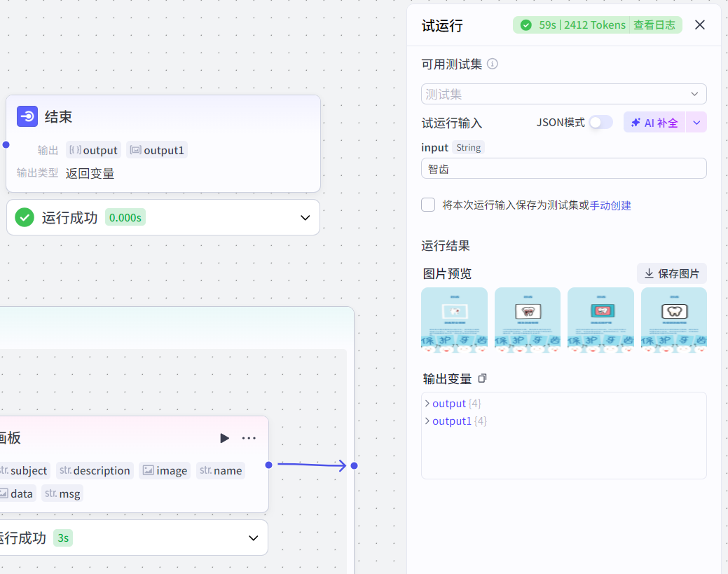Click the 保存图片 button

click(x=671, y=273)
